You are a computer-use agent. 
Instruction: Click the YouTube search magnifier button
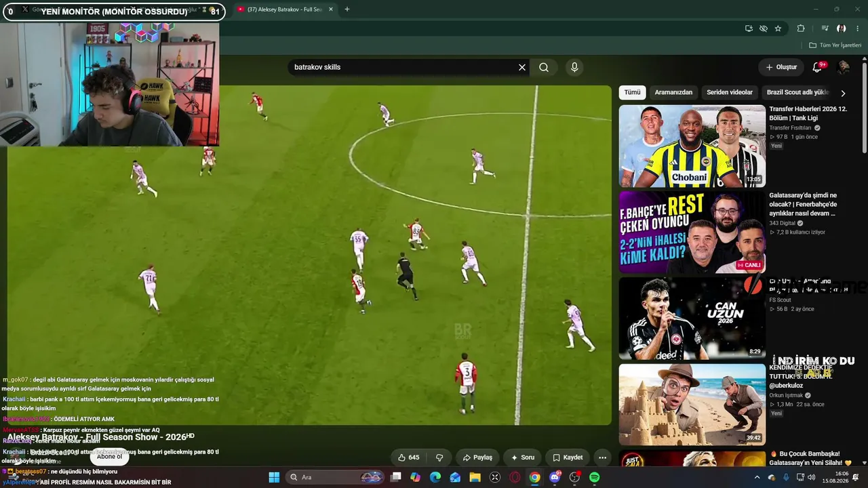[x=544, y=67]
